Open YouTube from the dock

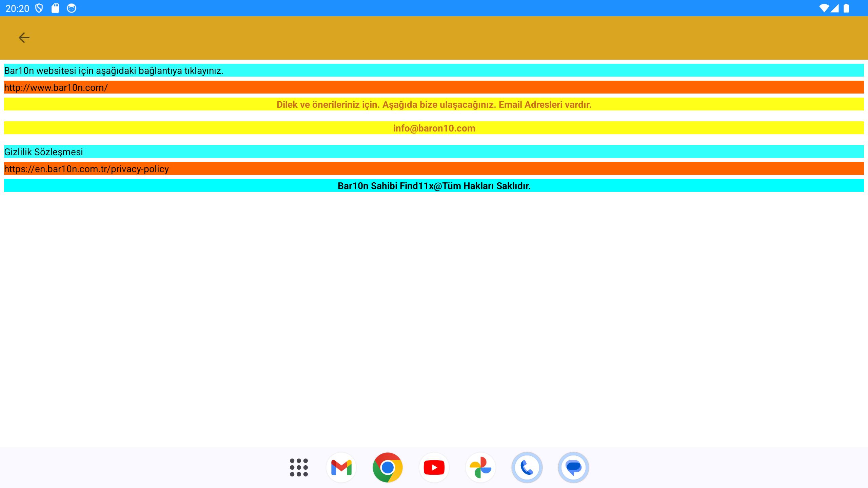tap(434, 467)
